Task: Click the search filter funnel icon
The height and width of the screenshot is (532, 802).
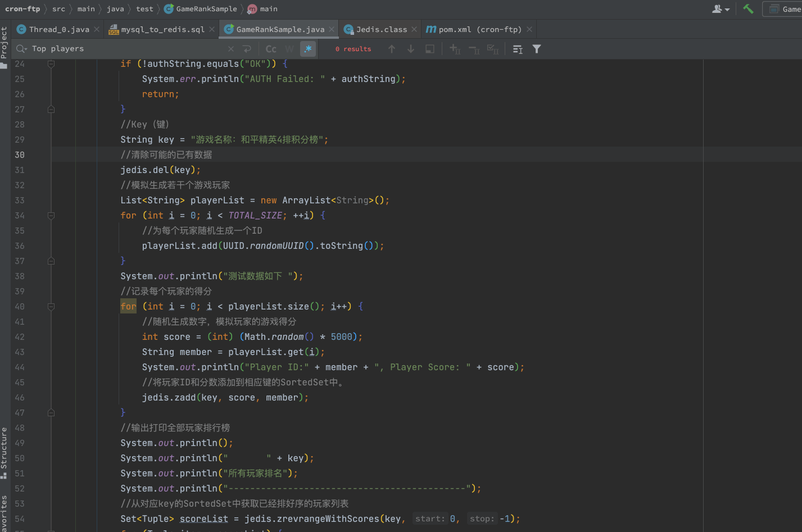Action: pyautogui.click(x=537, y=49)
